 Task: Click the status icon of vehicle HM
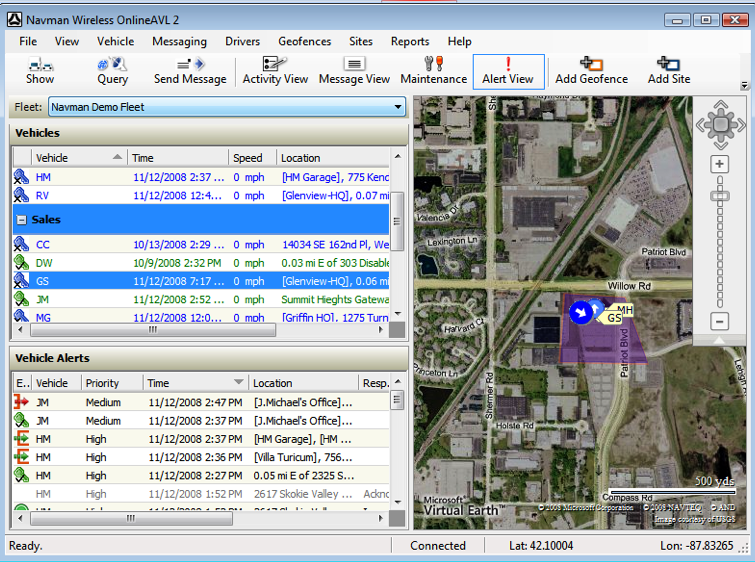[21, 177]
